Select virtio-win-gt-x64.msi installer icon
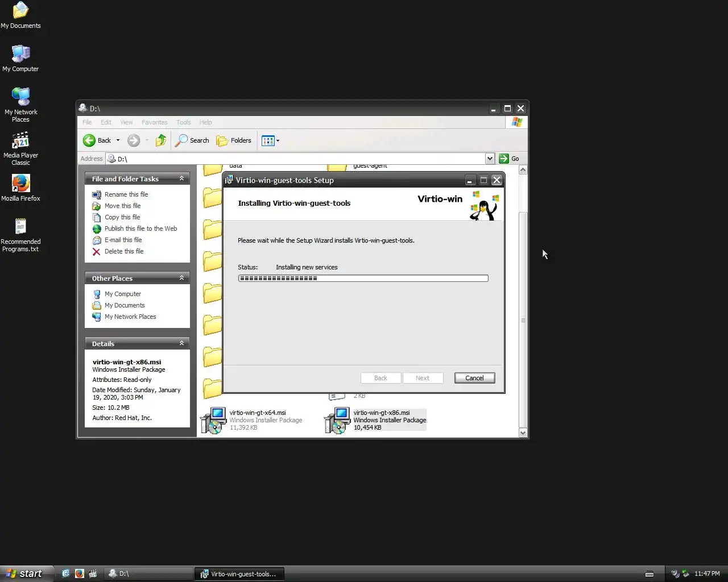Viewport: 728px width, 582px height. tap(213, 421)
